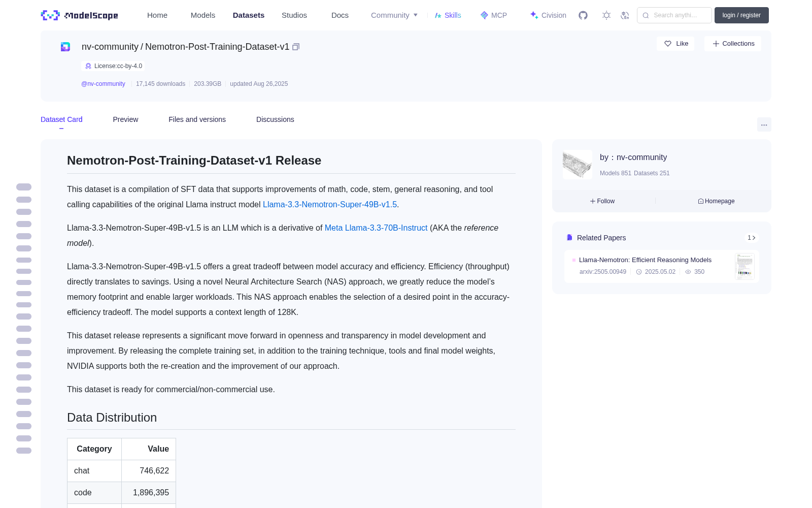Open the Docs nav item
Viewport: 812px width, 508px height.
340,15
